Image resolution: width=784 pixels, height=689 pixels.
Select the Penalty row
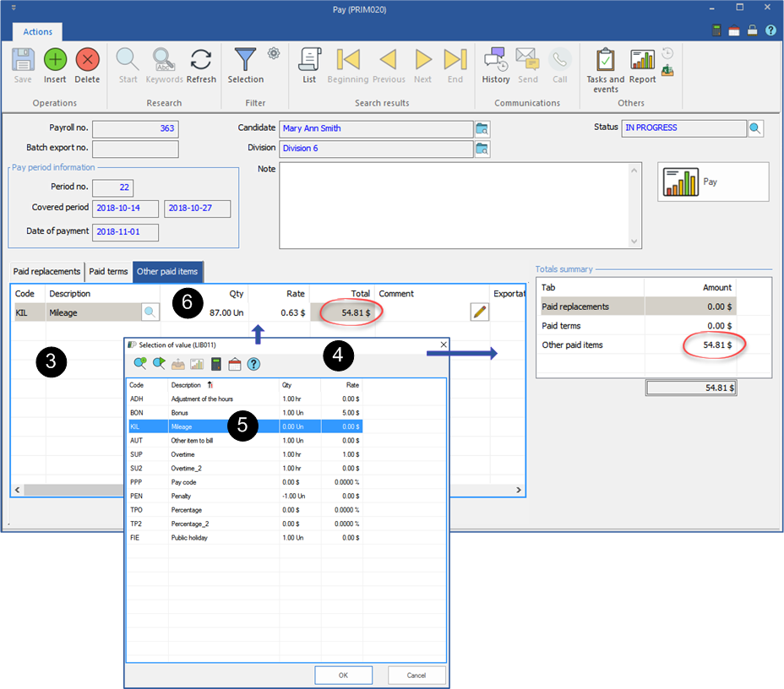pyautogui.click(x=244, y=496)
